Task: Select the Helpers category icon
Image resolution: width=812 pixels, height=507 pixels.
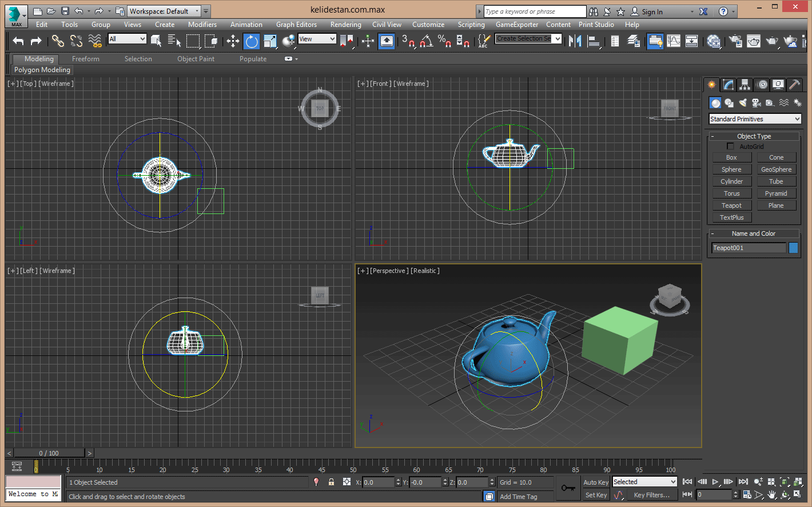Action: coord(770,102)
